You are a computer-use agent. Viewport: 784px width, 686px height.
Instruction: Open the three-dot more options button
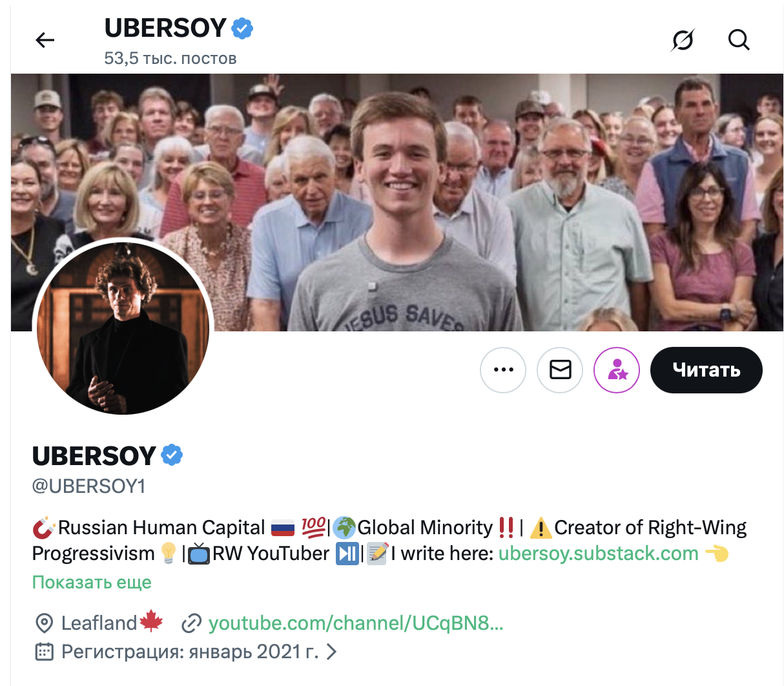pyautogui.click(x=503, y=370)
